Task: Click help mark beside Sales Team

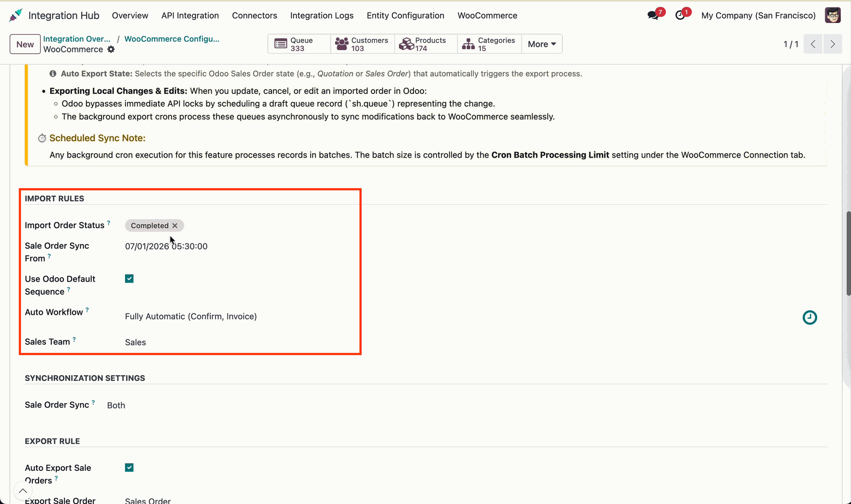Action: pos(74,340)
